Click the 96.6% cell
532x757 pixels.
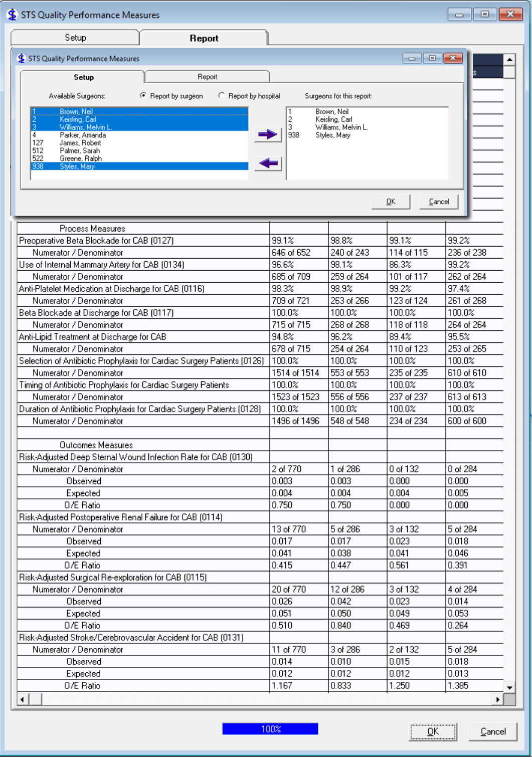(x=299, y=265)
